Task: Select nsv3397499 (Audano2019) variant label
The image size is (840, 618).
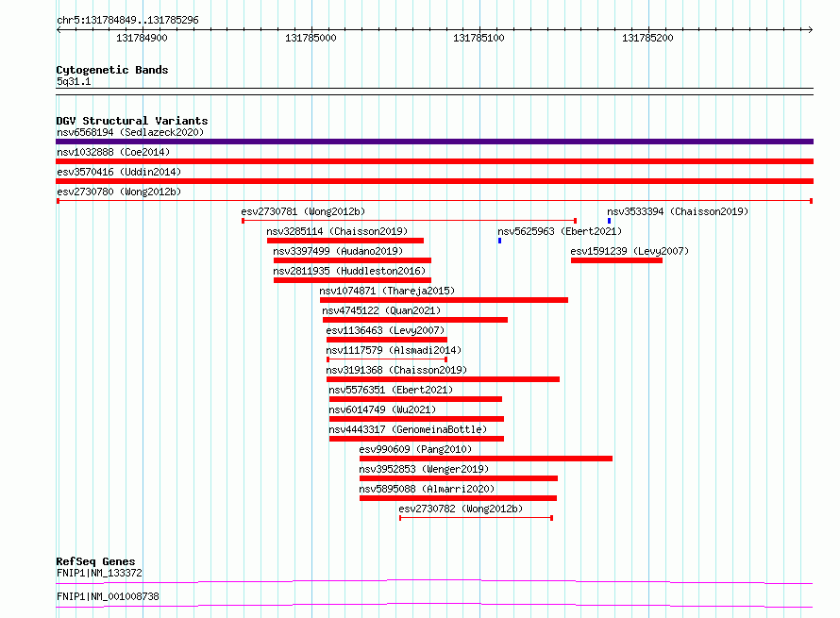Action: 338,251
